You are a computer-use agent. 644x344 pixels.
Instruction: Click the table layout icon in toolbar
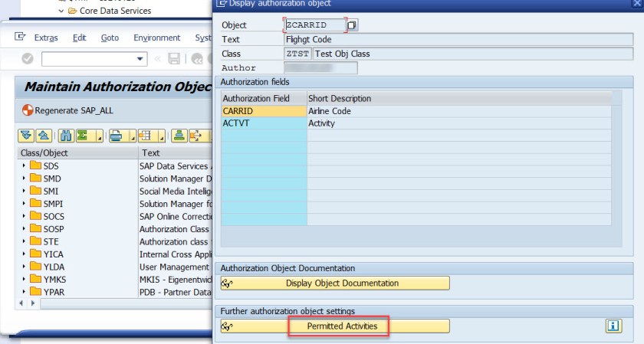tap(146, 136)
